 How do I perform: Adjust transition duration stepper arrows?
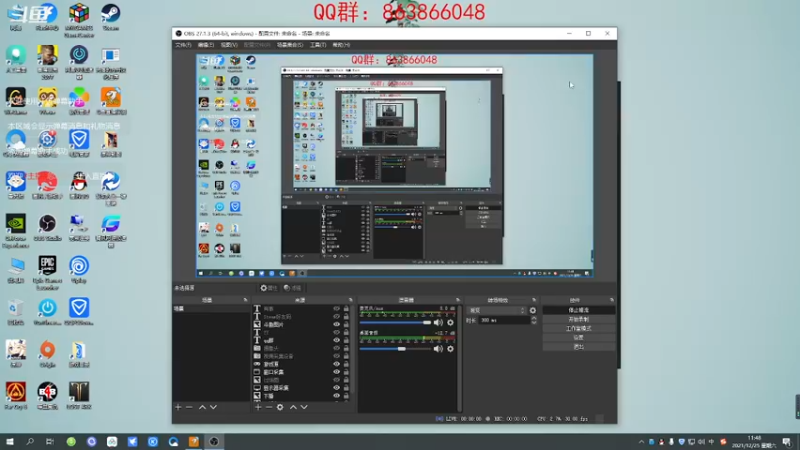534,320
